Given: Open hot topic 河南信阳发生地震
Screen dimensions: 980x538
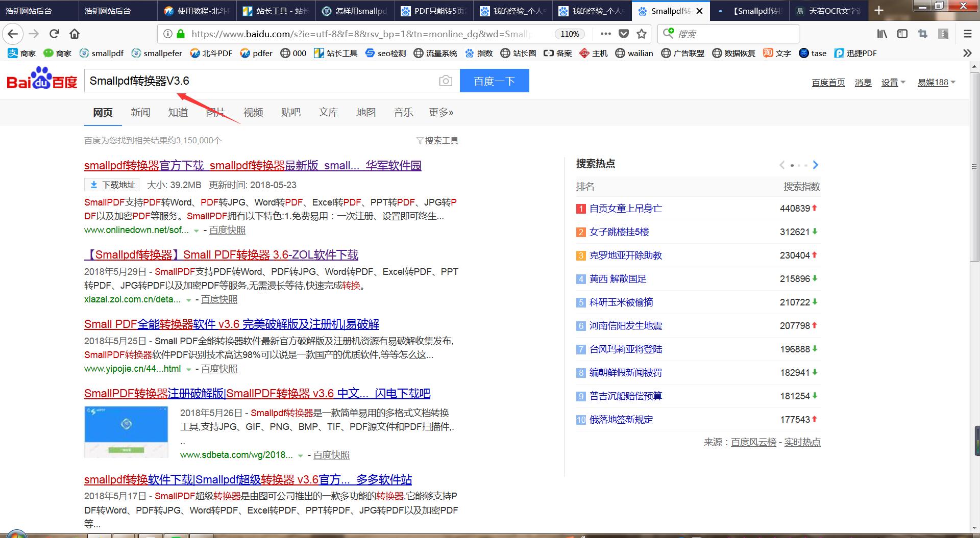Looking at the screenshot, I should (x=626, y=326).
